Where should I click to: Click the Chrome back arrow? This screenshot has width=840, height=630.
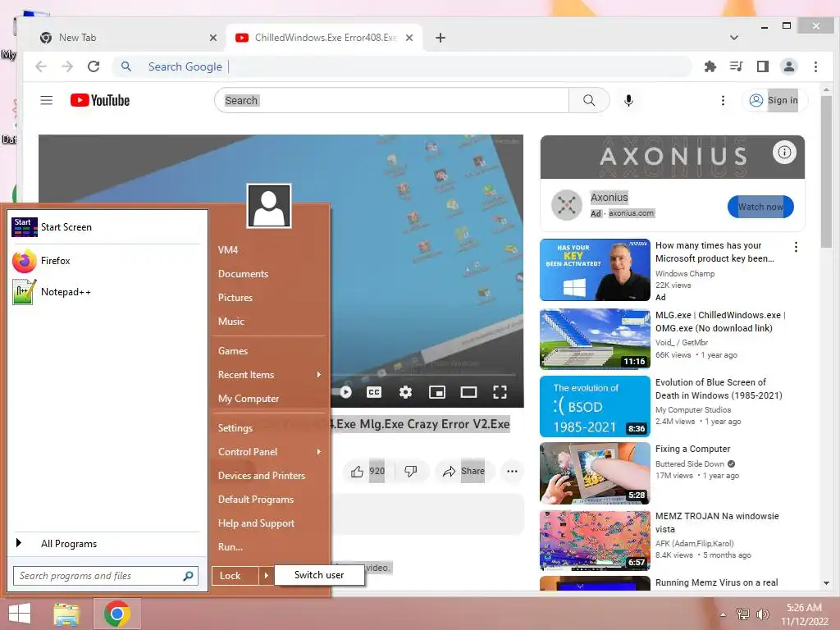pos(41,66)
